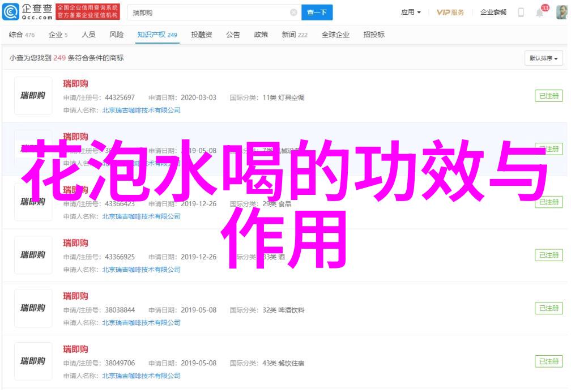Open the 招投标 tab
571x392 pixels.
(373, 35)
